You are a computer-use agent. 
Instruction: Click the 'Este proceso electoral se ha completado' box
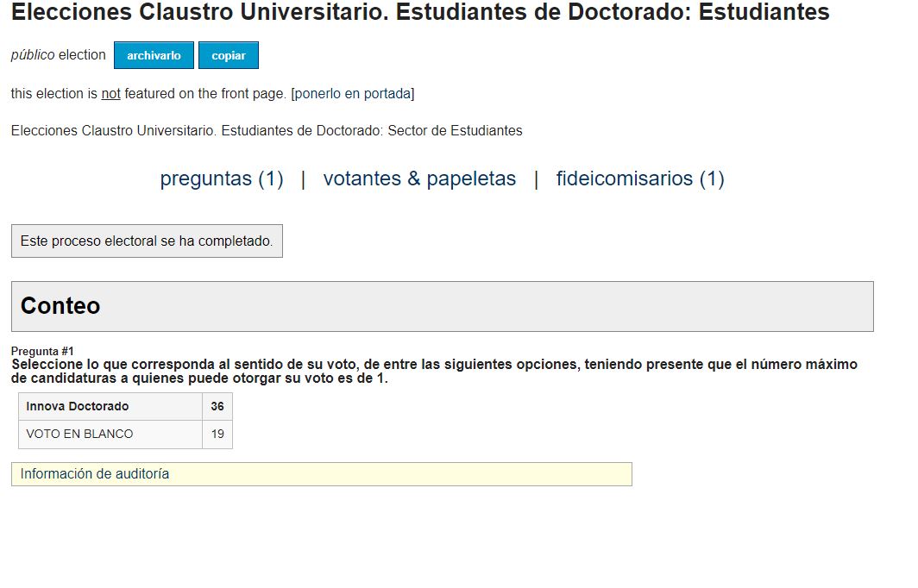coord(147,241)
